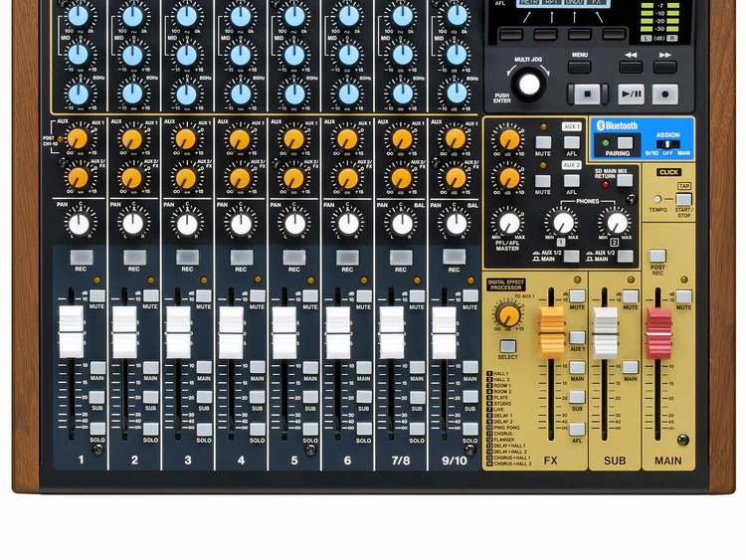746x560 pixels.
Task: Click the orange FX fader
Action: (552, 332)
